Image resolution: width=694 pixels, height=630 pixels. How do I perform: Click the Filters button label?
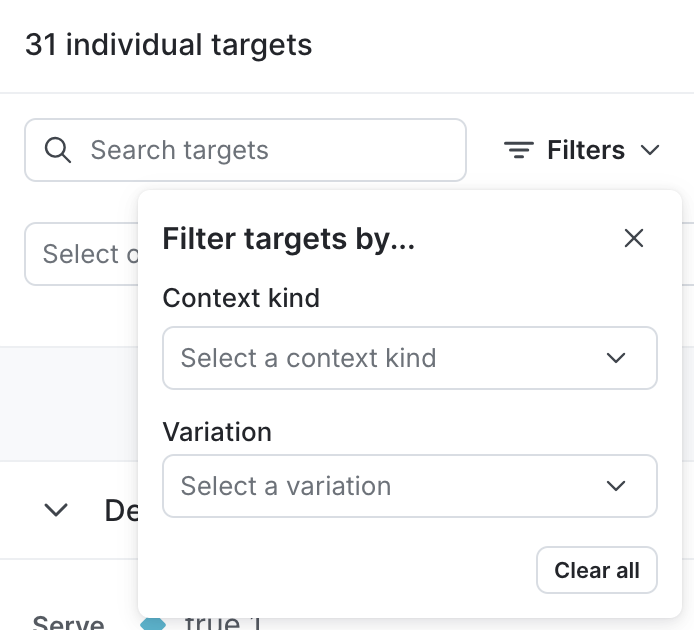pos(586,150)
